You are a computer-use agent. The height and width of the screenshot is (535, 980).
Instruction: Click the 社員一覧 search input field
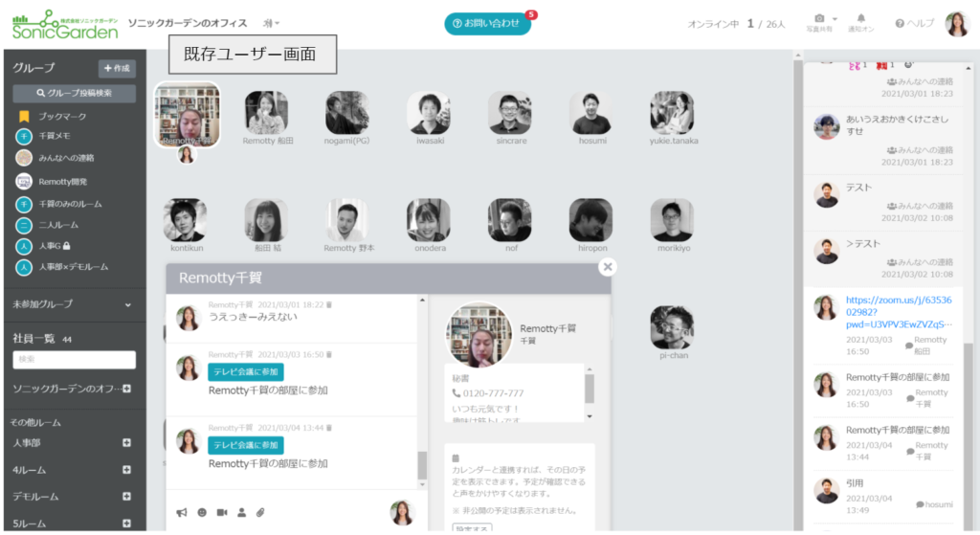[75, 359]
